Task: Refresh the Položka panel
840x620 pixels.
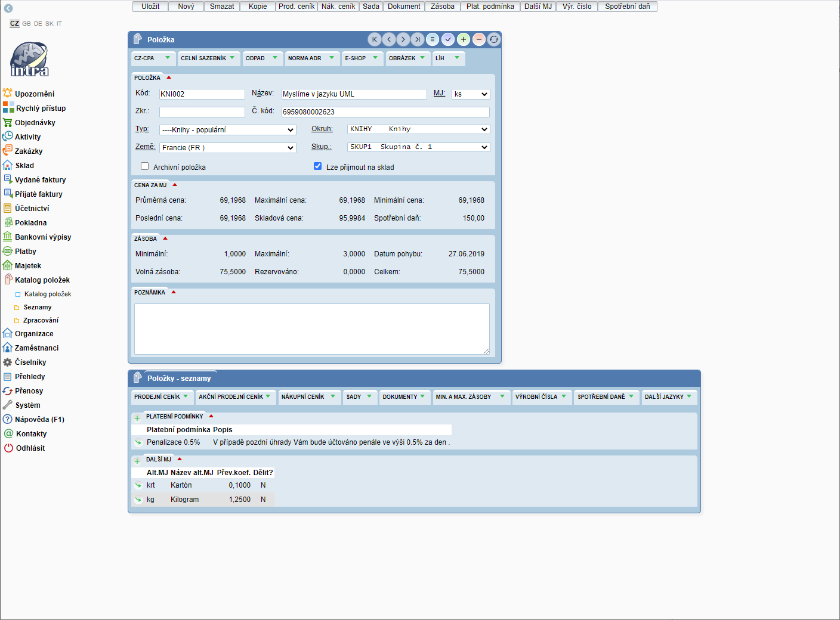Action: point(494,39)
